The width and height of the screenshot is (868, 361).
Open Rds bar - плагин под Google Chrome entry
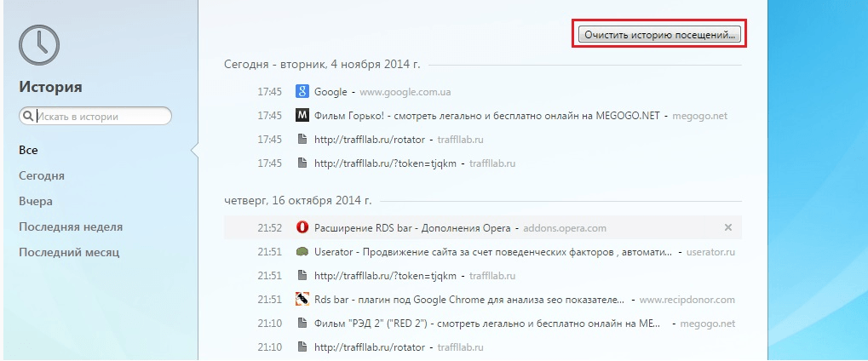470,300
